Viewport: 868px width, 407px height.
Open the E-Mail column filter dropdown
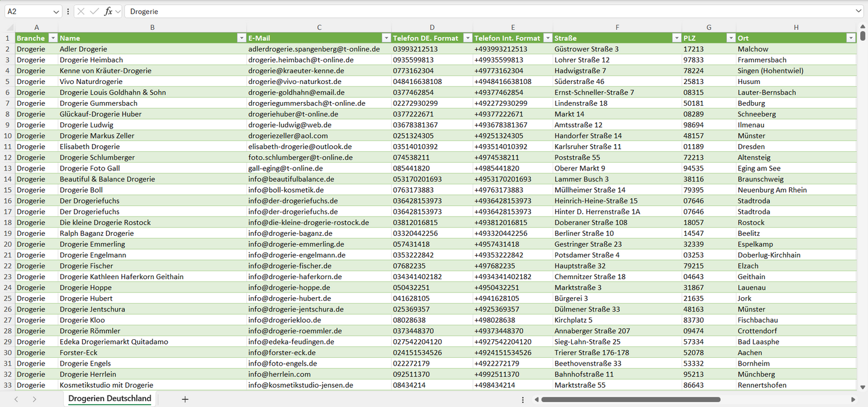385,38
